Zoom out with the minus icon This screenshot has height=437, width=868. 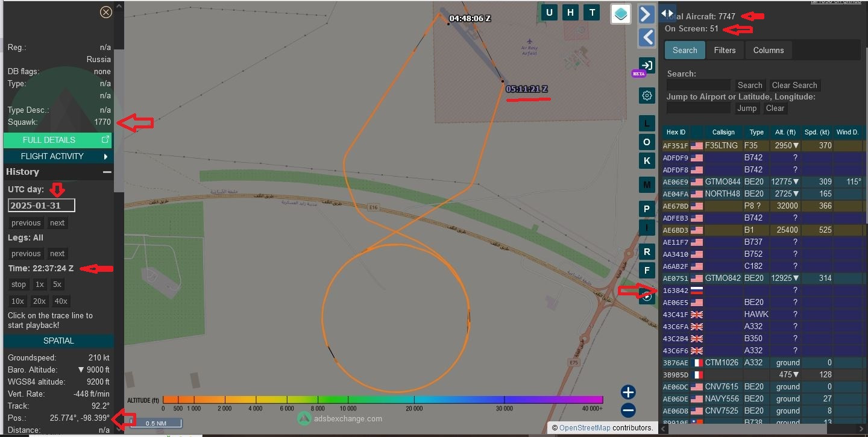(x=628, y=410)
